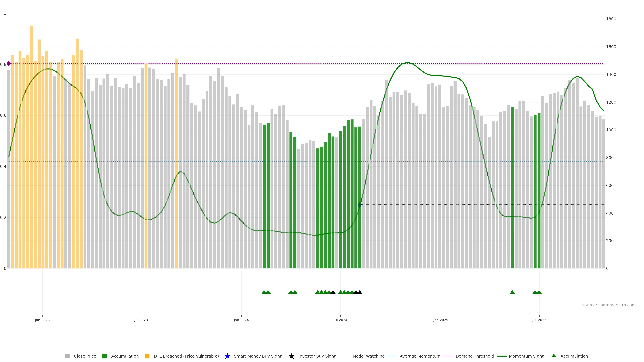The image size is (644, 362).
Task: Toggle Average Momentum legend entry
Action: pos(420,356)
